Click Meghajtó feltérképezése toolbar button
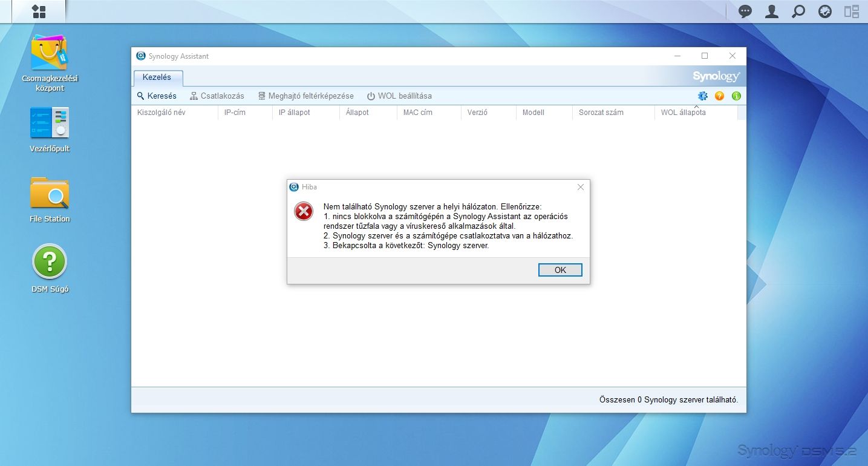 coord(305,96)
